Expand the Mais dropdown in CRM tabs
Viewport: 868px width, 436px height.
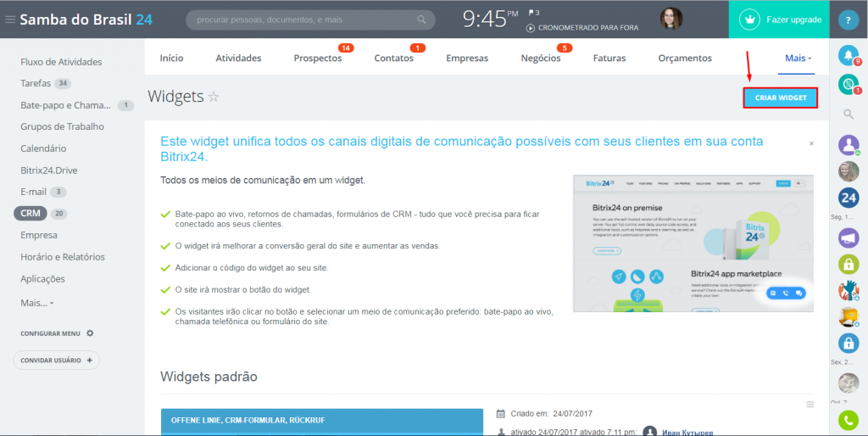798,59
